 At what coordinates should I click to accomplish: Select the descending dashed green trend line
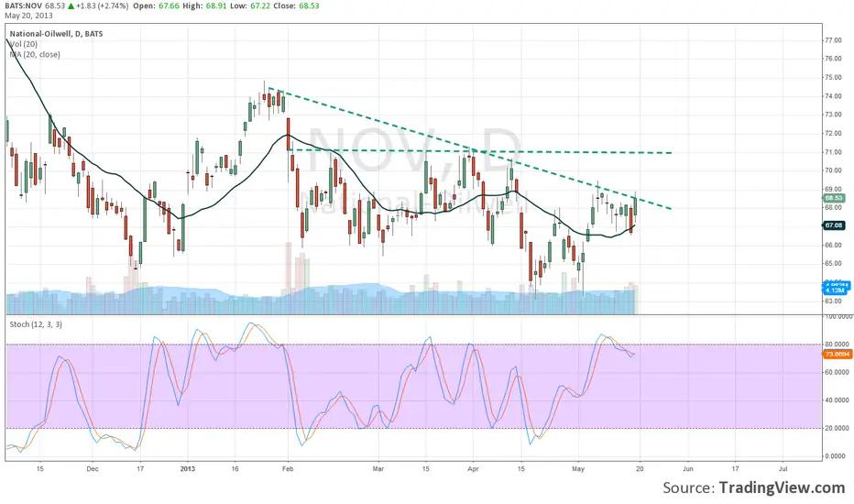coord(469,148)
